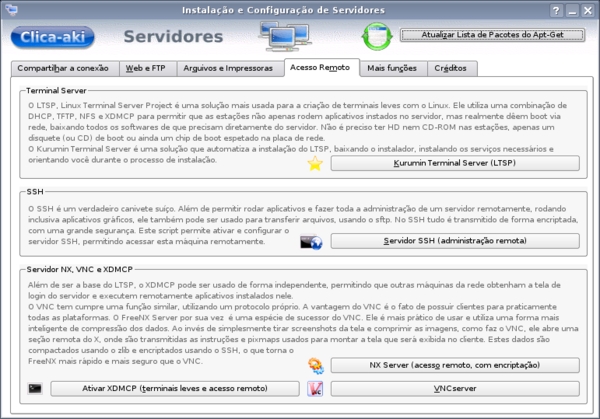The width and height of the screenshot is (600, 419).
Task: Click the line starting 'O LTSP, Linux Terminal Server Project'
Action: (x=297, y=105)
